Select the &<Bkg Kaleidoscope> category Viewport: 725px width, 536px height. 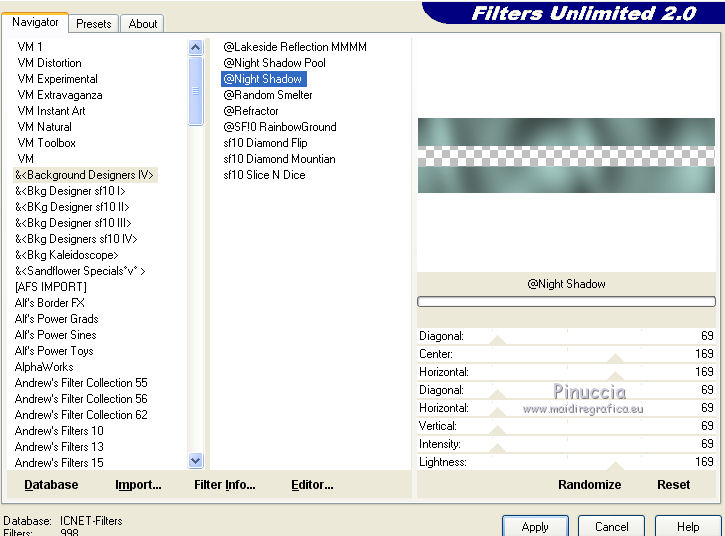click(67, 255)
